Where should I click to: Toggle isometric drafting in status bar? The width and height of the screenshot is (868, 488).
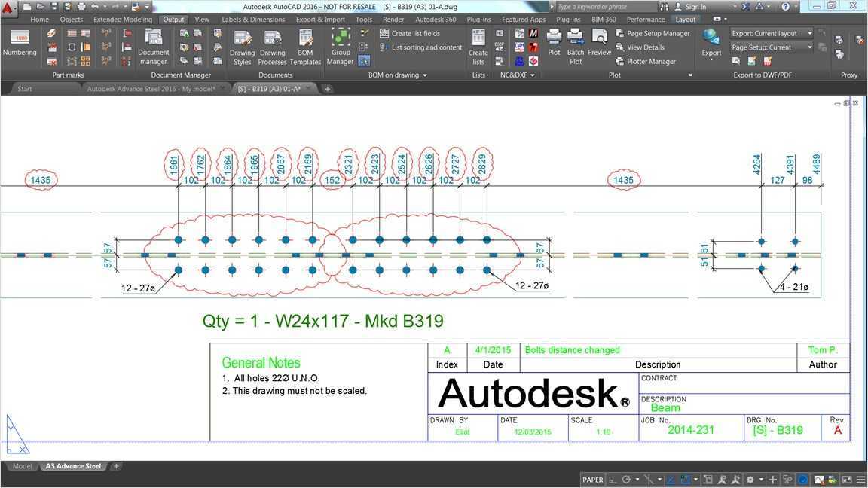pyautogui.click(x=648, y=480)
